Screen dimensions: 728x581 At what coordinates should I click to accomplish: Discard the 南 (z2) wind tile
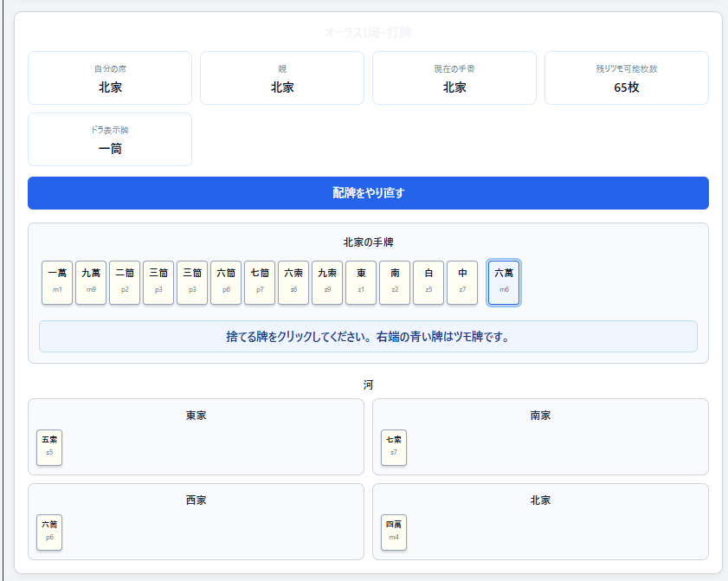pyautogui.click(x=395, y=282)
